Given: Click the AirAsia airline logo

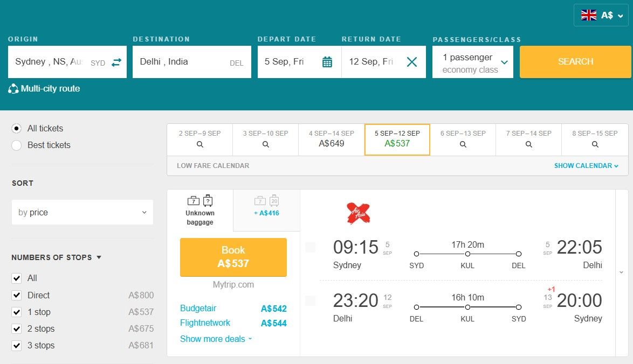Looking at the screenshot, I should click(359, 213).
